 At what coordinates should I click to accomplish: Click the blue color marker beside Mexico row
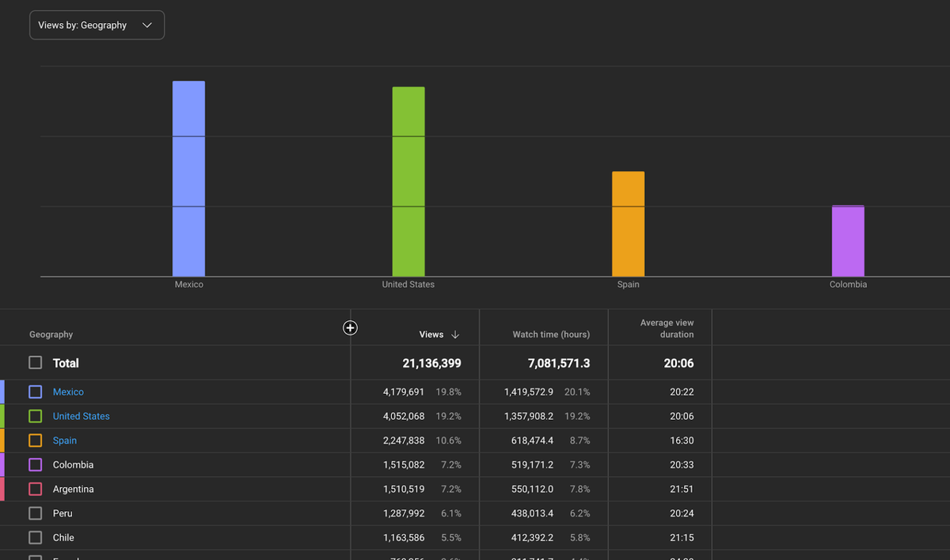pyautogui.click(x=2, y=392)
